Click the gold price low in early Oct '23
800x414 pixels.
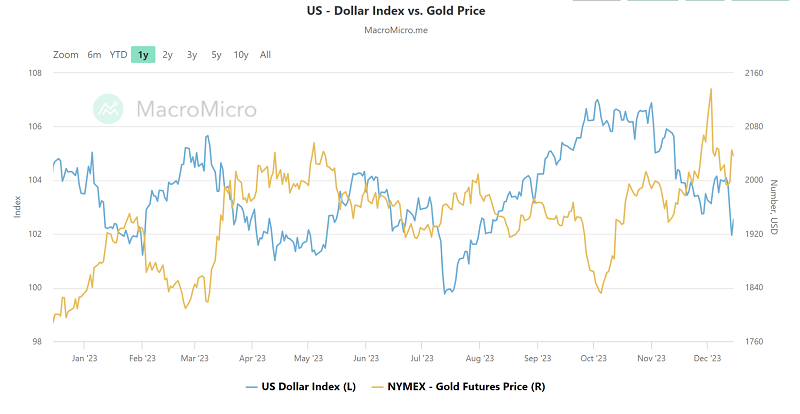tap(600, 292)
